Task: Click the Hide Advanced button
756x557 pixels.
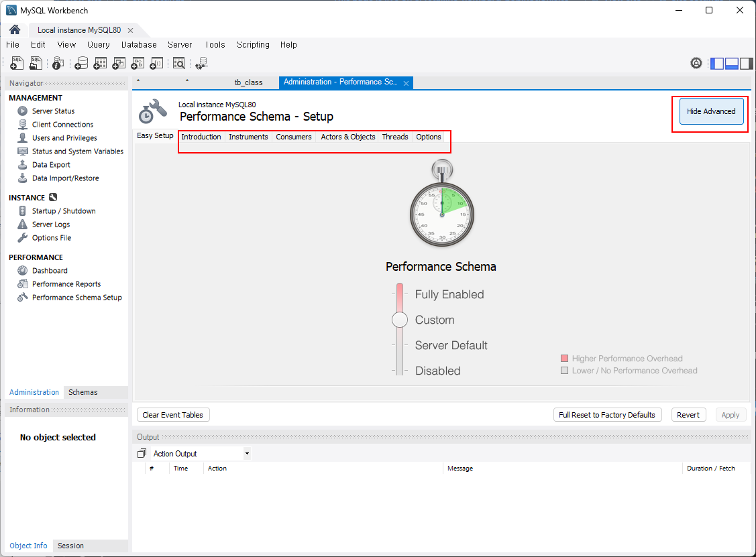Action: pos(711,111)
